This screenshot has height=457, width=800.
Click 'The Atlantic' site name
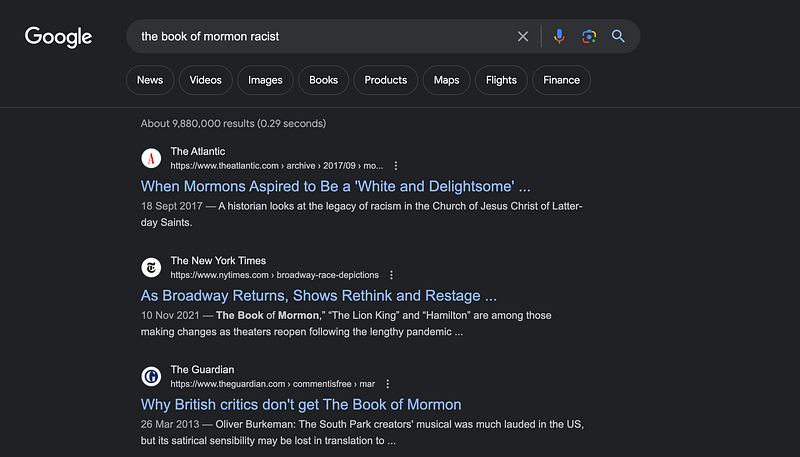click(197, 151)
